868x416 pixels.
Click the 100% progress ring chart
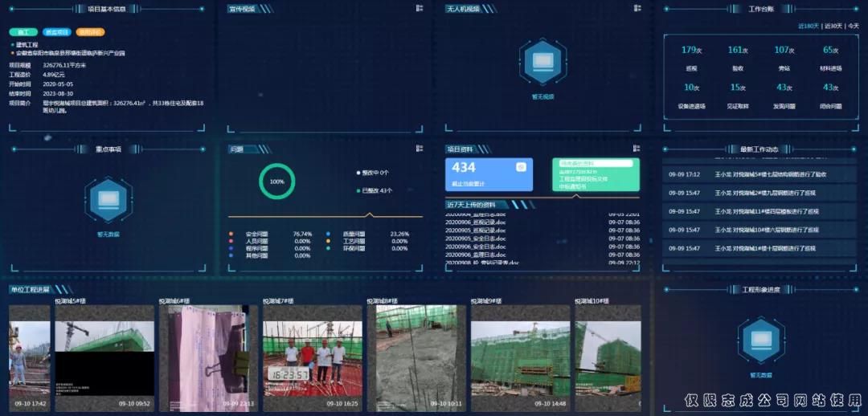tap(276, 181)
